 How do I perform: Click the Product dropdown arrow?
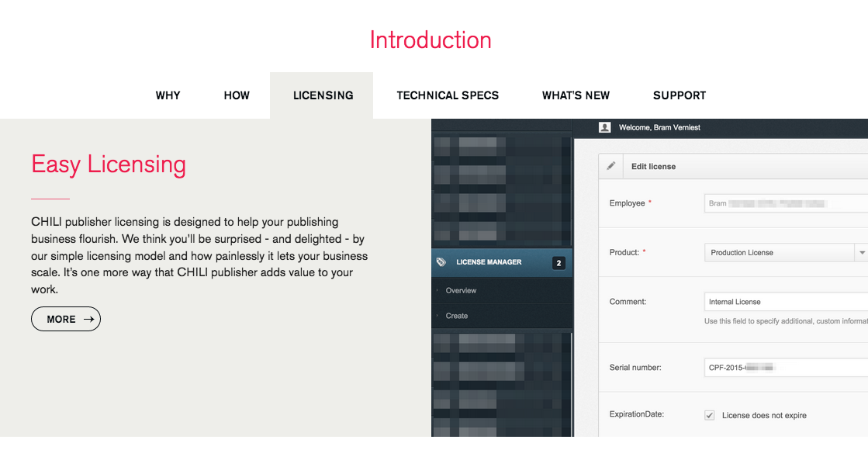point(861,253)
